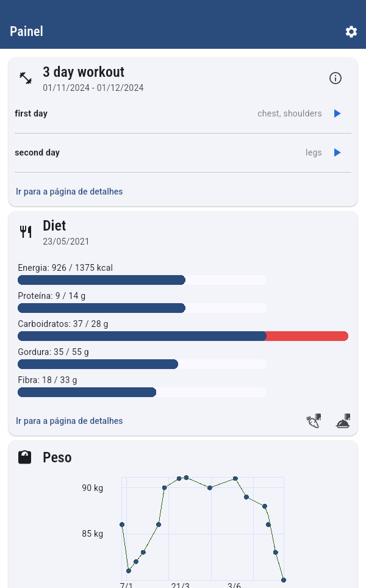Start the second day legs workout
The height and width of the screenshot is (588, 366).
point(337,152)
